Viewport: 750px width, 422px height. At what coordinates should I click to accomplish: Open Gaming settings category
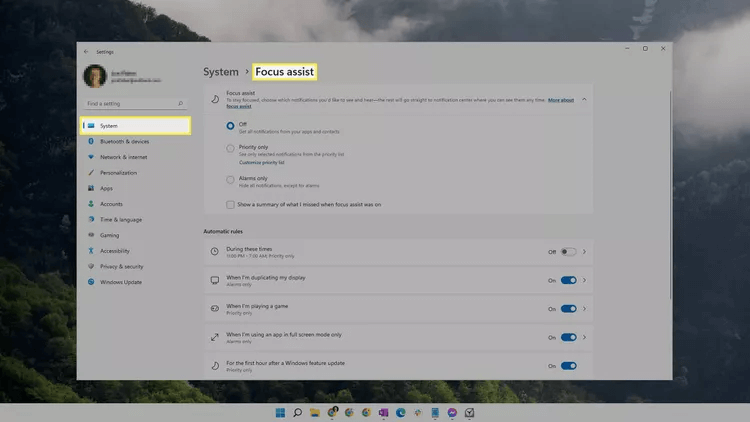109,235
